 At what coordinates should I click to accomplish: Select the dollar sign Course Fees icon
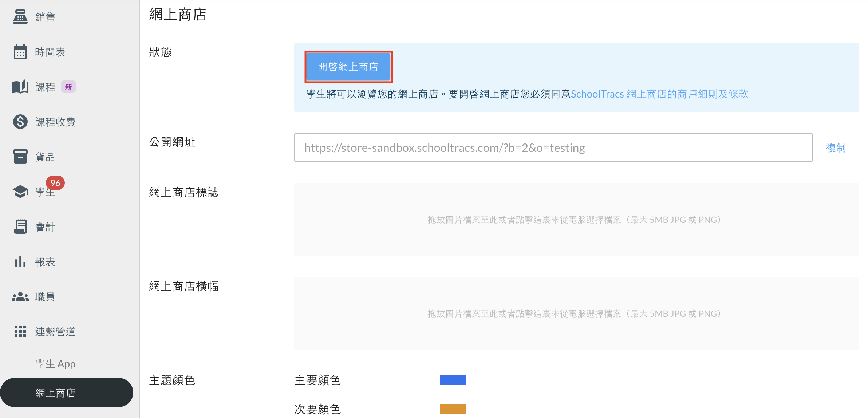(x=20, y=122)
